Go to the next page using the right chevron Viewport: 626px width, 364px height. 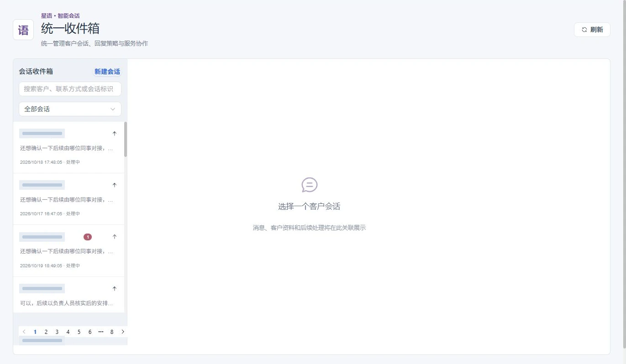(x=123, y=332)
